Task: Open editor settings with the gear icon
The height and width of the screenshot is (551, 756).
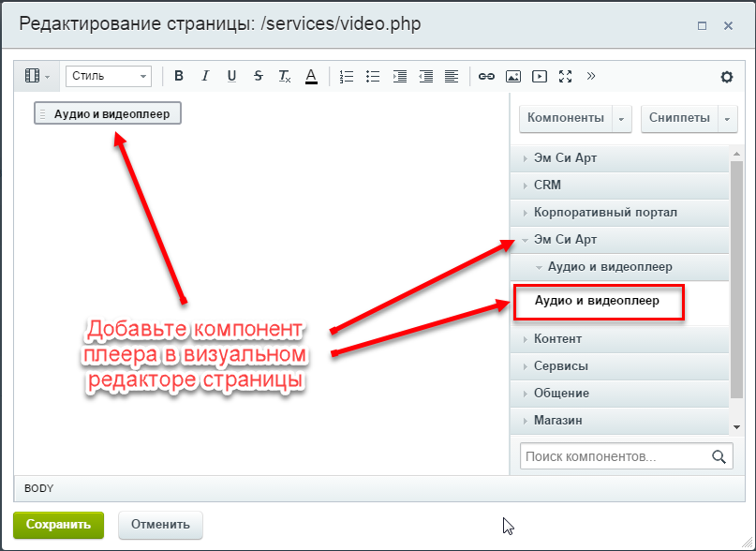Action: (x=727, y=77)
